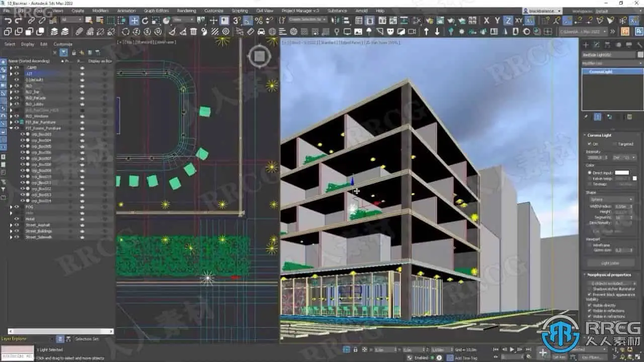
Task: Toggle visibility of BLD_Bar layer
Action: (x=17, y=92)
